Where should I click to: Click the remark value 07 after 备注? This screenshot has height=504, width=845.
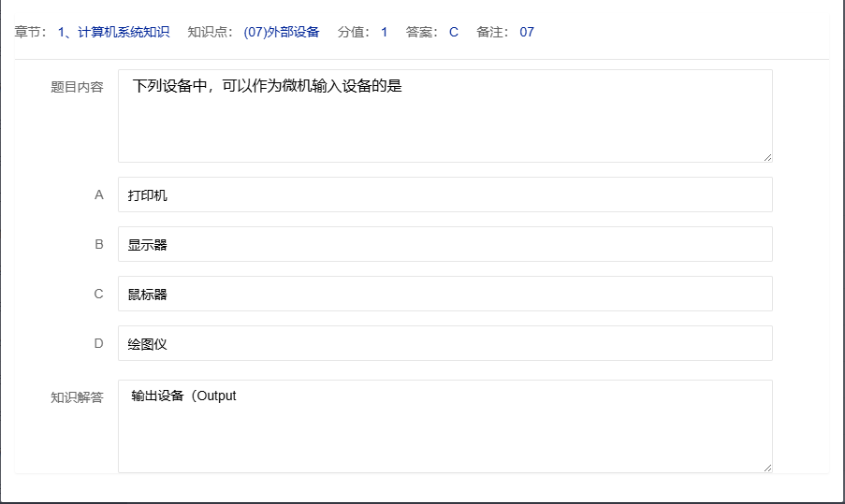point(527,32)
